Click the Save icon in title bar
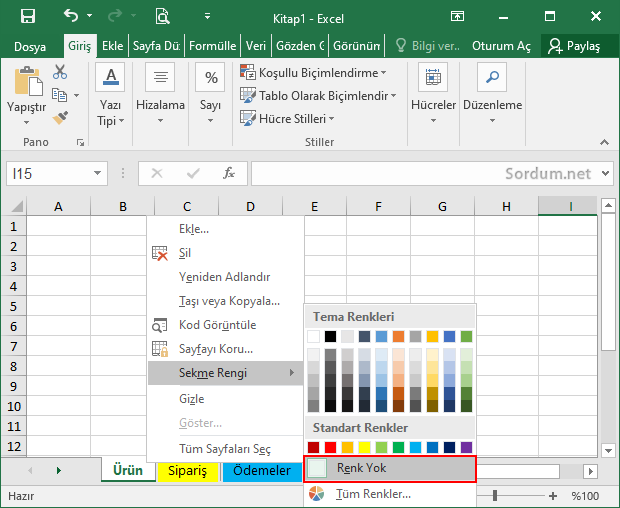 tap(28, 16)
